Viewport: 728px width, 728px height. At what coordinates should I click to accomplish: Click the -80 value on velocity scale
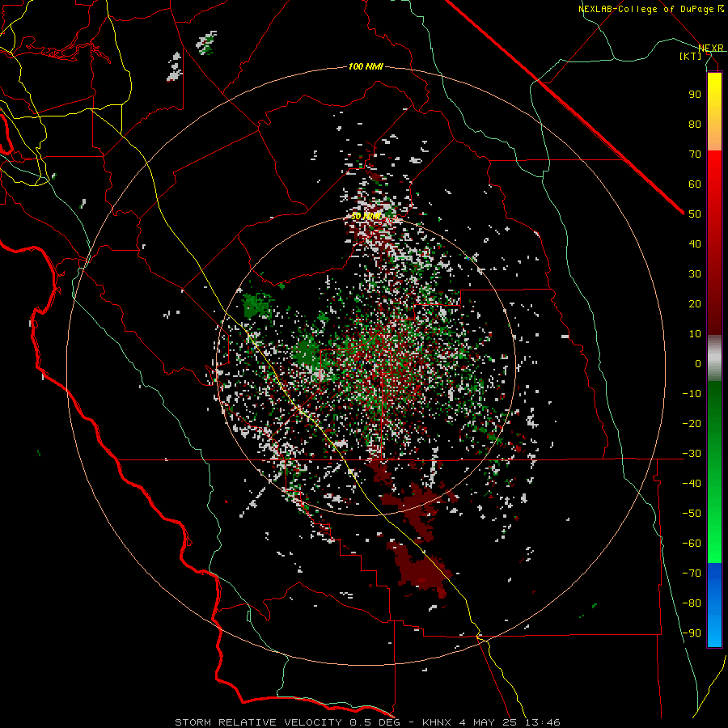pos(692,603)
